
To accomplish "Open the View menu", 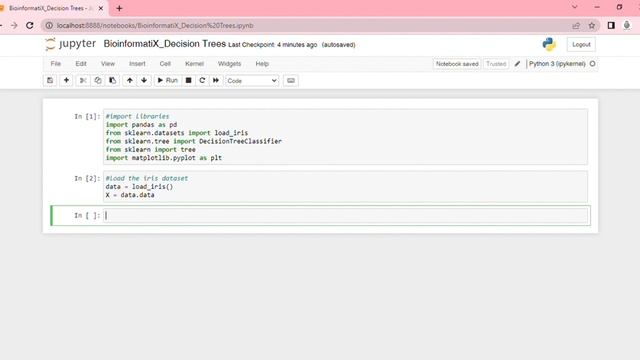I will click(108, 64).
